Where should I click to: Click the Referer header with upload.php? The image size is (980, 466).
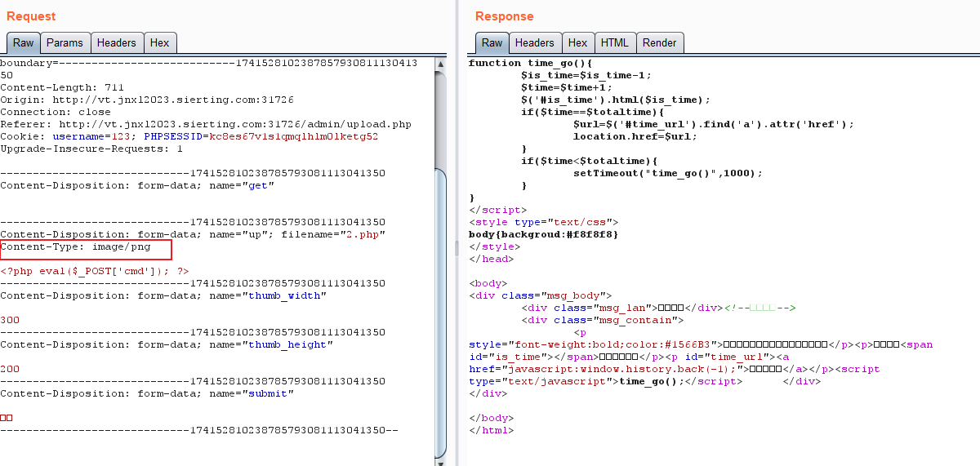(206, 124)
